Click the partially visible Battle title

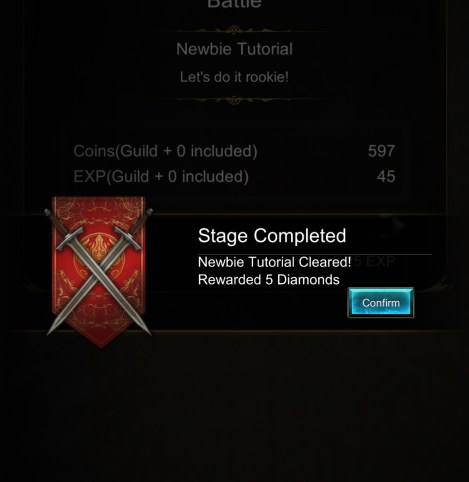click(234, 4)
